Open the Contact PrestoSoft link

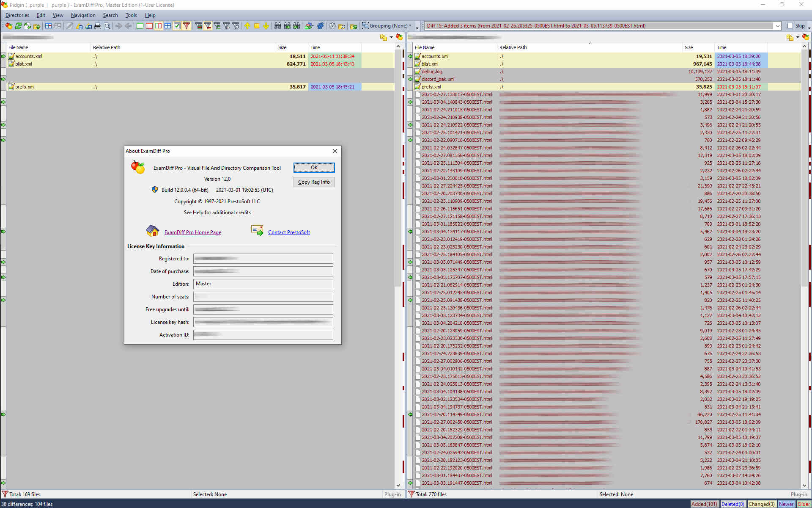(x=289, y=232)
